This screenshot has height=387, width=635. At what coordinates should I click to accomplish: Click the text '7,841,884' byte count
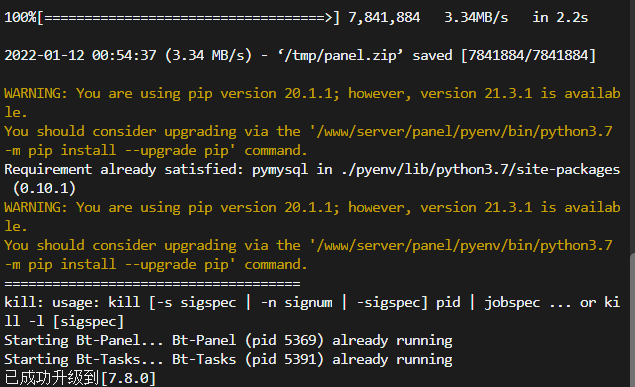(384, 17)
